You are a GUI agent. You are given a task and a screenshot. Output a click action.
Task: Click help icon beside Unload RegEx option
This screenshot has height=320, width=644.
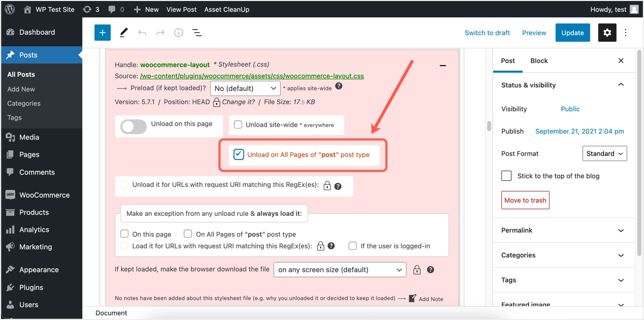[338, 186]
